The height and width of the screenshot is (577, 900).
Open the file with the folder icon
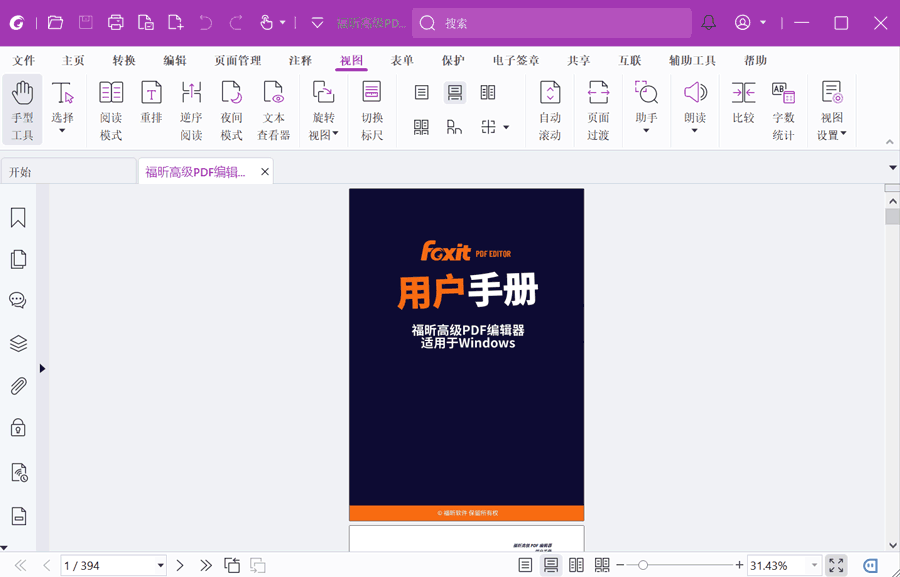(x=55, y=23)
